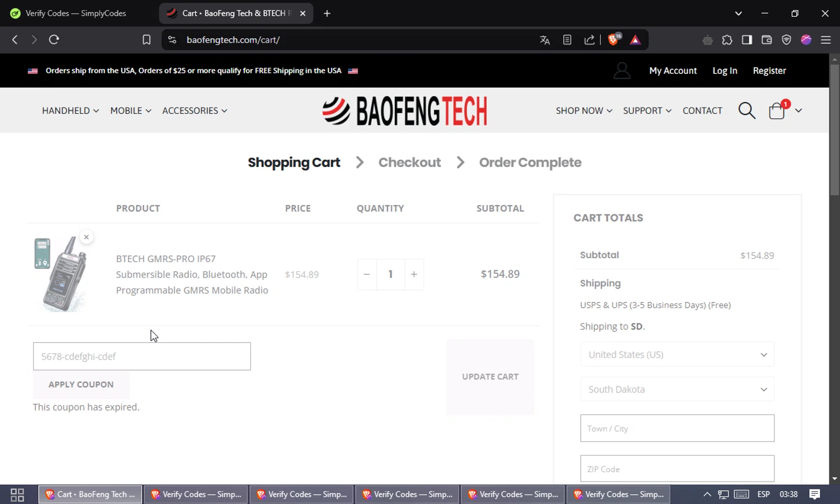The height and width of the screenshot is (504, 840).
Task: Expand the ACCESSORIES menu
Action: 195,110
